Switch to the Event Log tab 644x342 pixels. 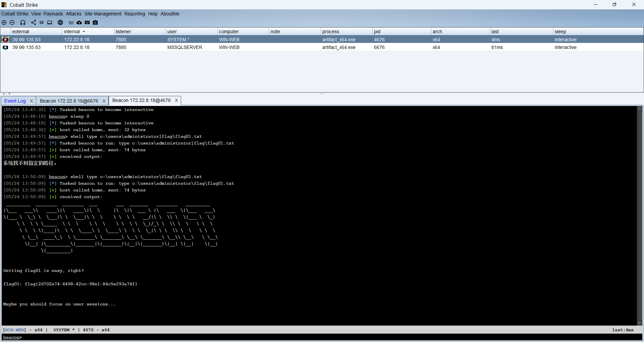tap(15, 101)
